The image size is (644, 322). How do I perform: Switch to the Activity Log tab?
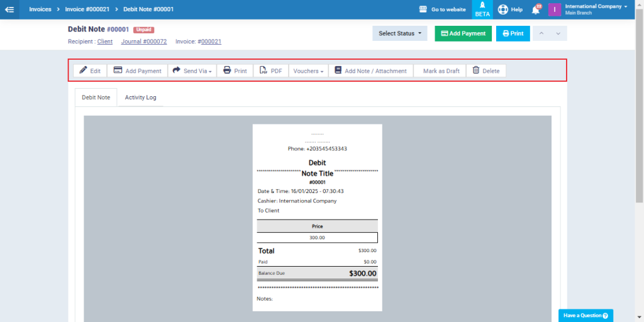click(140, 97)
